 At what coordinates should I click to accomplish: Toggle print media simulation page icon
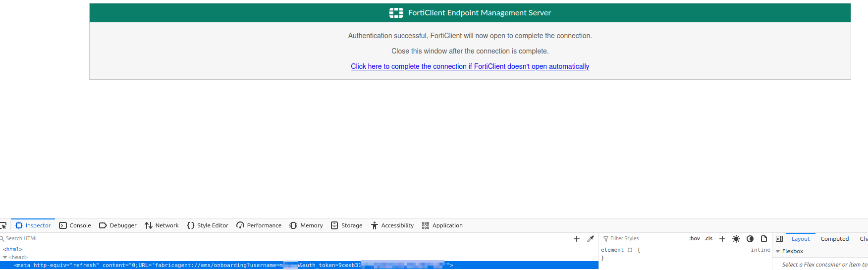[764, 239]
